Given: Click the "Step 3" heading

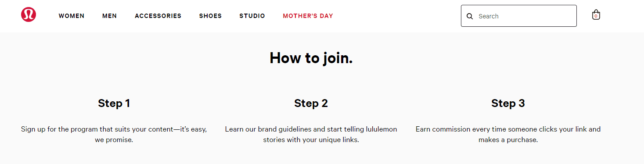Looking at the screenshot, I should click(x=508, y=103).
